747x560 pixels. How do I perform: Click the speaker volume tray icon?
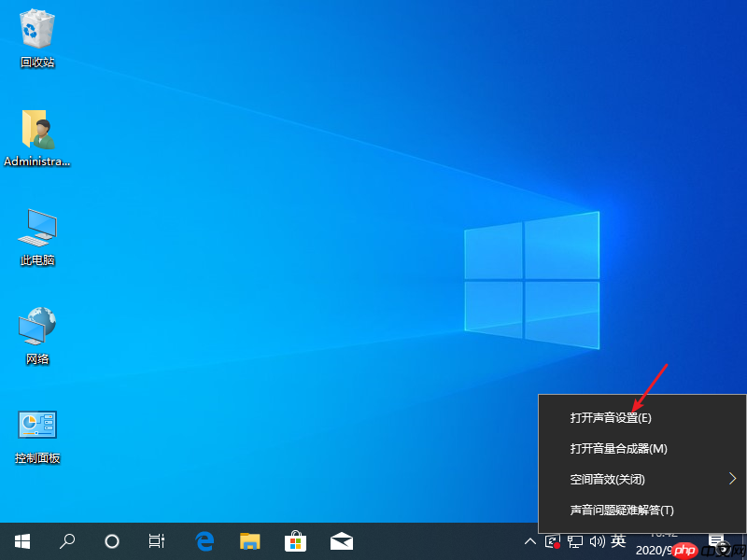click(x=597, y=541)
